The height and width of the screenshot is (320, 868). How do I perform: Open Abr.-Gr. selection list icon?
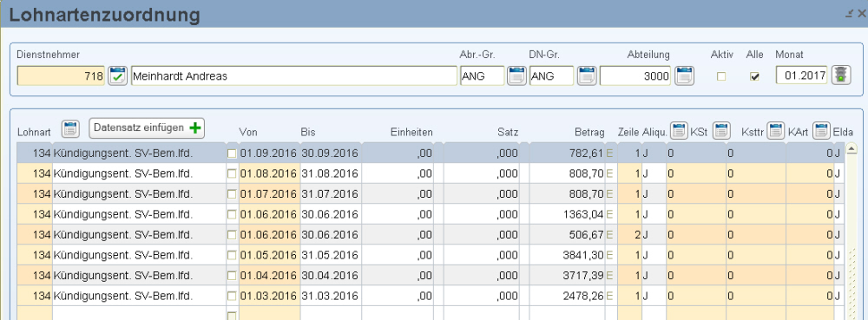point(516,75)
